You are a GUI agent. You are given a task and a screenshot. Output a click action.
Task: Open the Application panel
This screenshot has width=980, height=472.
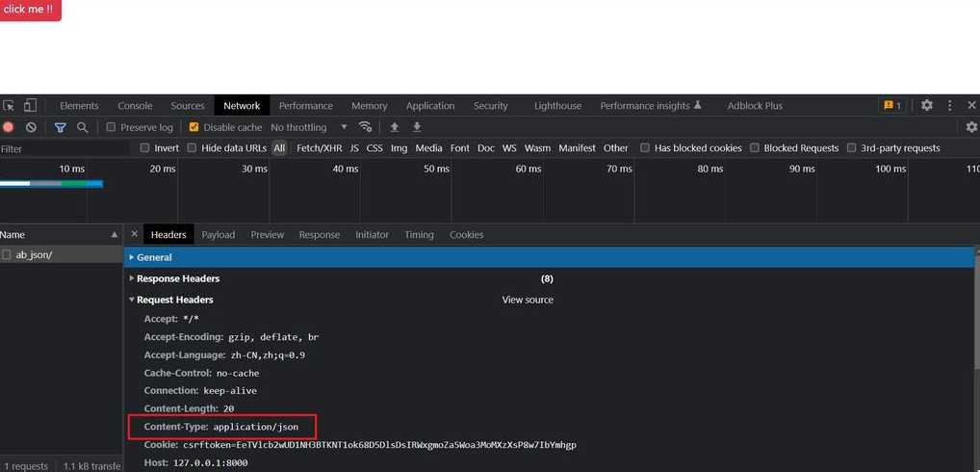tap(430, 106)
